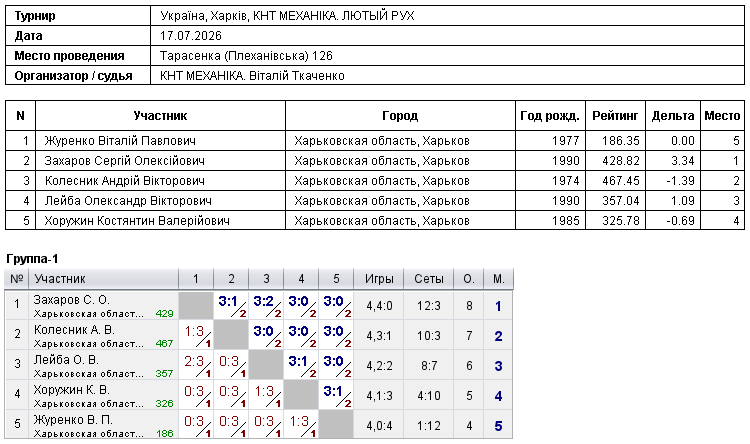Open participant Журенко Віталій Павлович
The width and height of the screenshot is (750, 444).
(x=120, y=141)
